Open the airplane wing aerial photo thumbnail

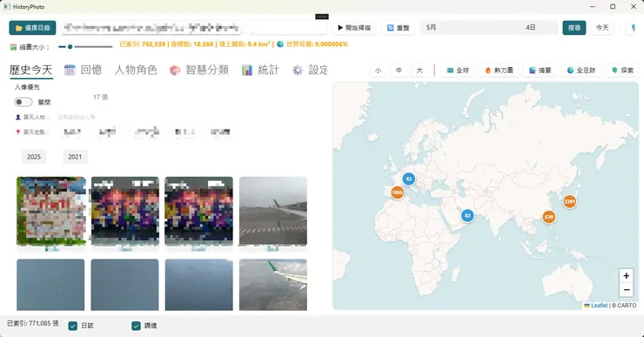(x=273, y=285)
